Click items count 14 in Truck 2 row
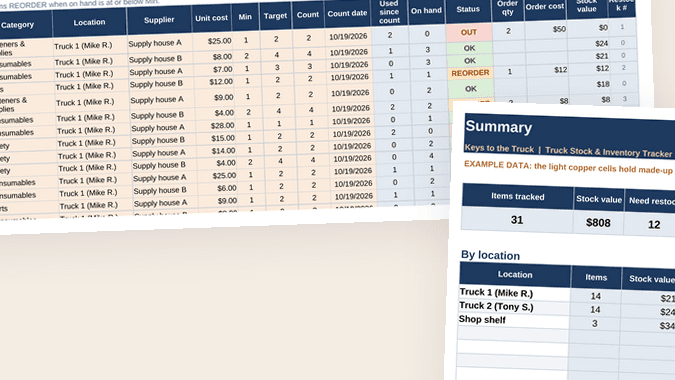Viewport: 675px width, 380px height. [595, 310]
